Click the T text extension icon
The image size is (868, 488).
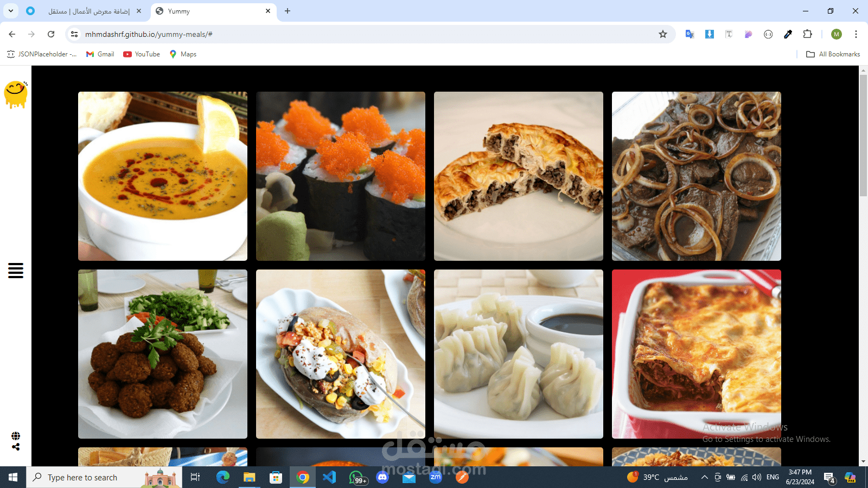coord(729,34)
